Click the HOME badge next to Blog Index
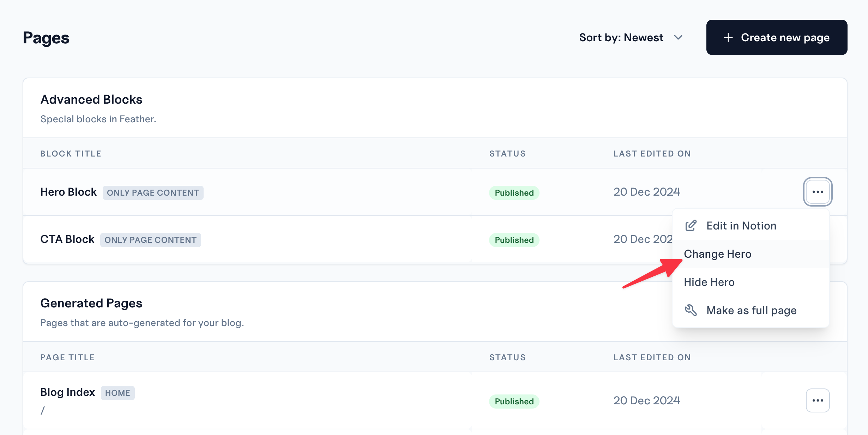868x435 pixels. pyautogui.click(x=117, y=393)
